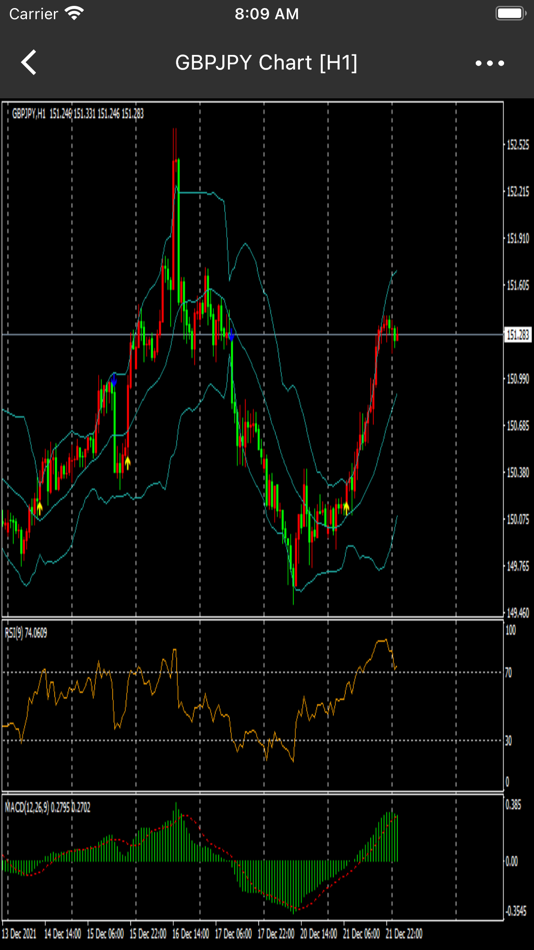This screenshot has width=534, height=950.
Task: Open the three-dots more options menu
Action: point(490,63)
